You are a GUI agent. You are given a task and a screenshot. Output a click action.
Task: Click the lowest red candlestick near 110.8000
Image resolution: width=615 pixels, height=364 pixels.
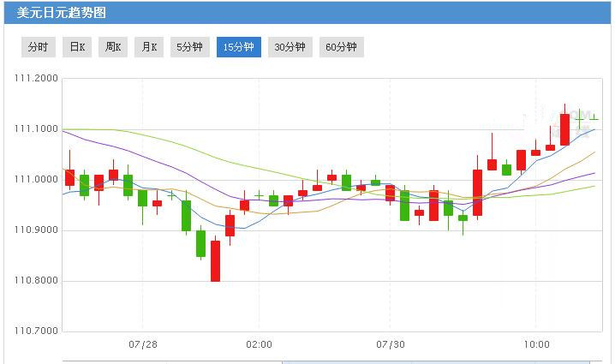point(215,261)
